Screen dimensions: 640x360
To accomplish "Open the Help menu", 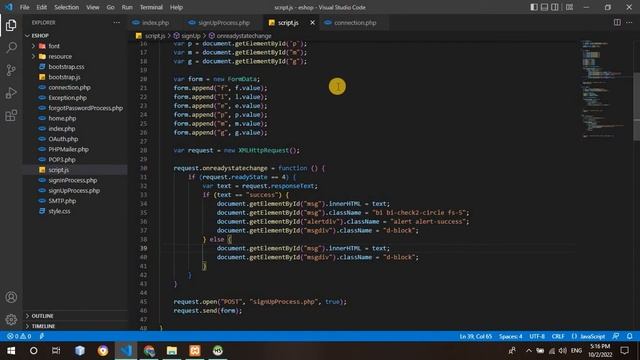I will pyautogui.click(x=176, y=7).
